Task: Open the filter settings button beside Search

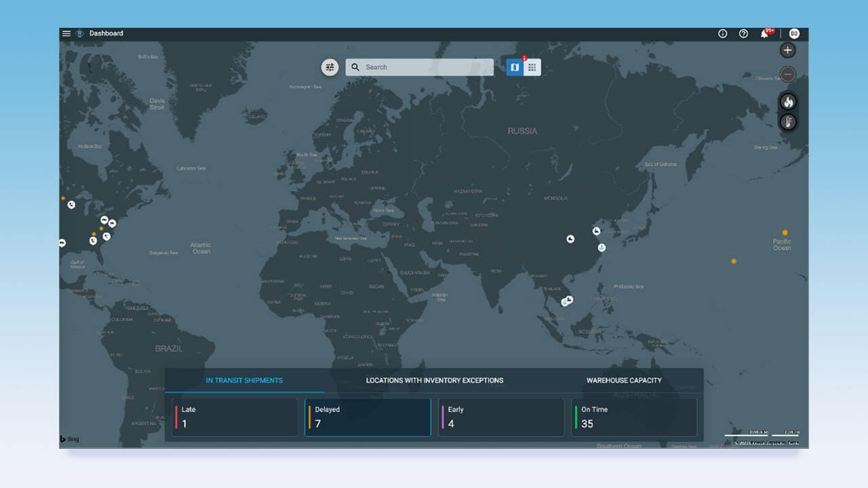Action: 330,67
